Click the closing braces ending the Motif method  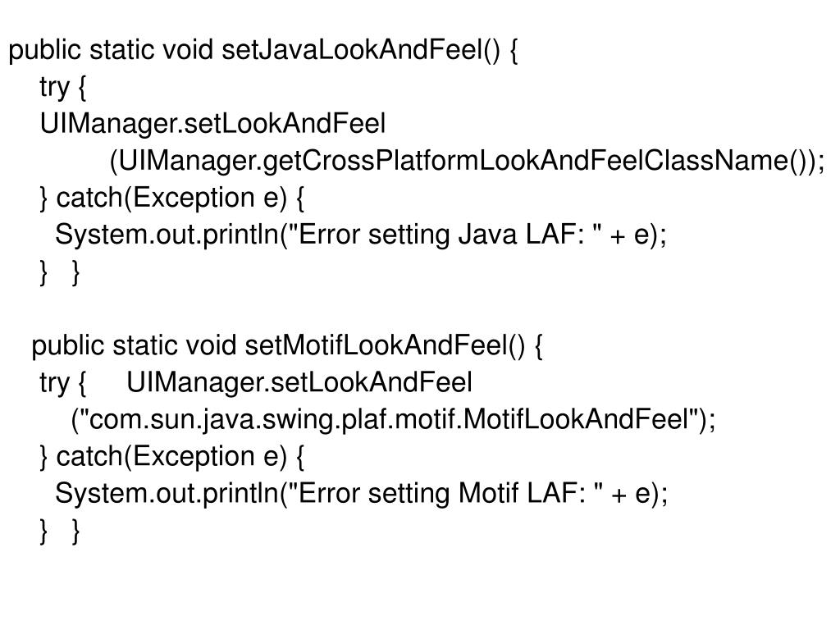point(60,532)
